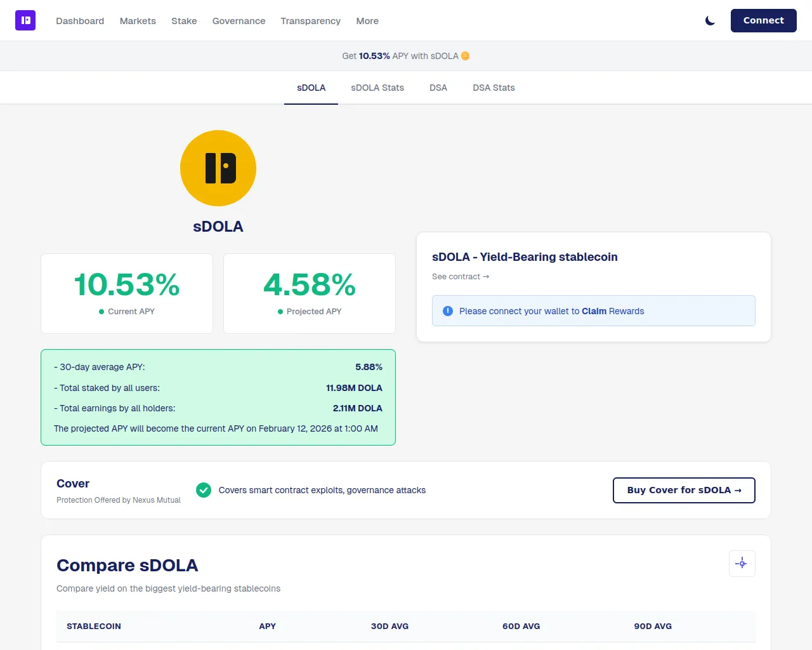Click the blue info icon in wallet notice
The image size is (812, 650).
coord(448,311)
